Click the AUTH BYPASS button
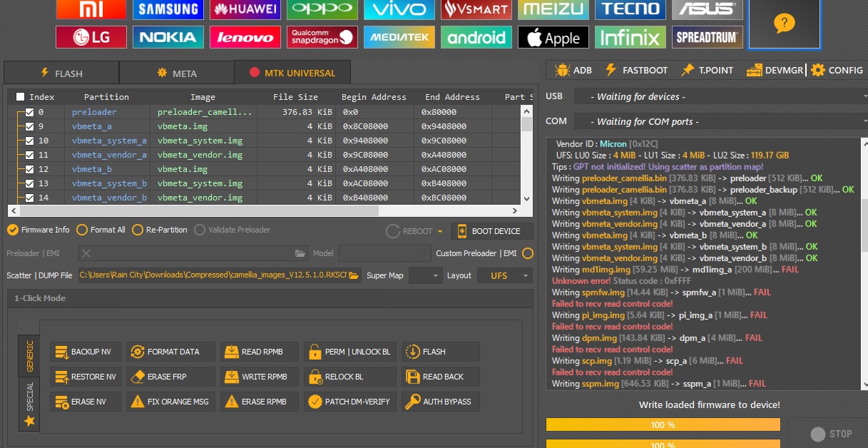868x448 pixels. [440, 402]
